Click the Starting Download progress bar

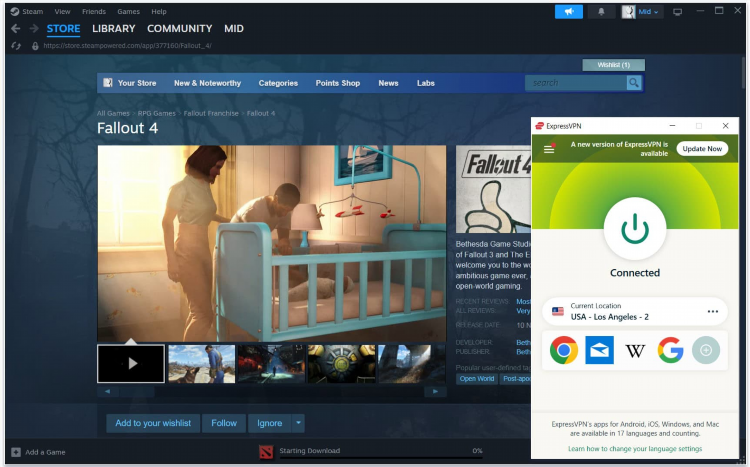pyautogui.click(x=381, y=458)
